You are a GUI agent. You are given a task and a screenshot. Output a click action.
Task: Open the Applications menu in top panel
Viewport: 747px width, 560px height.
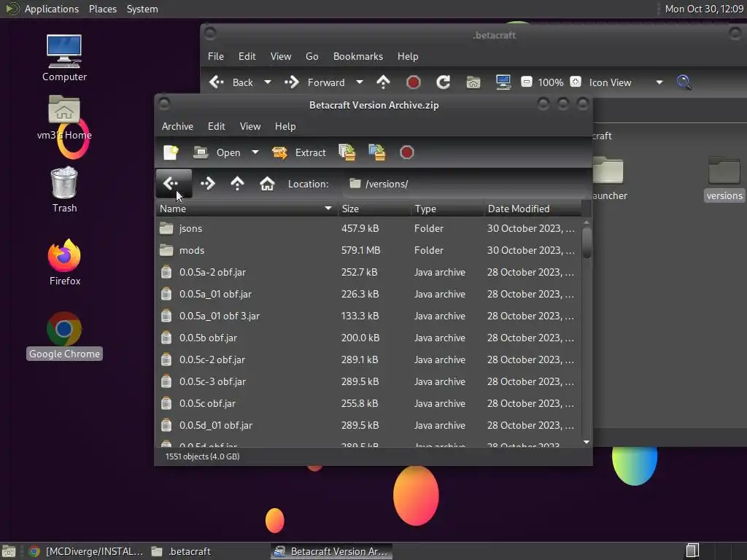pos(52,9)
